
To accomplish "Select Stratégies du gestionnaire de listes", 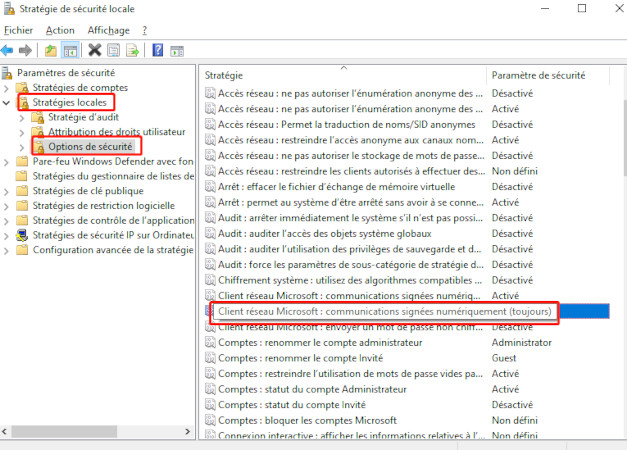I will click(113, 176).
